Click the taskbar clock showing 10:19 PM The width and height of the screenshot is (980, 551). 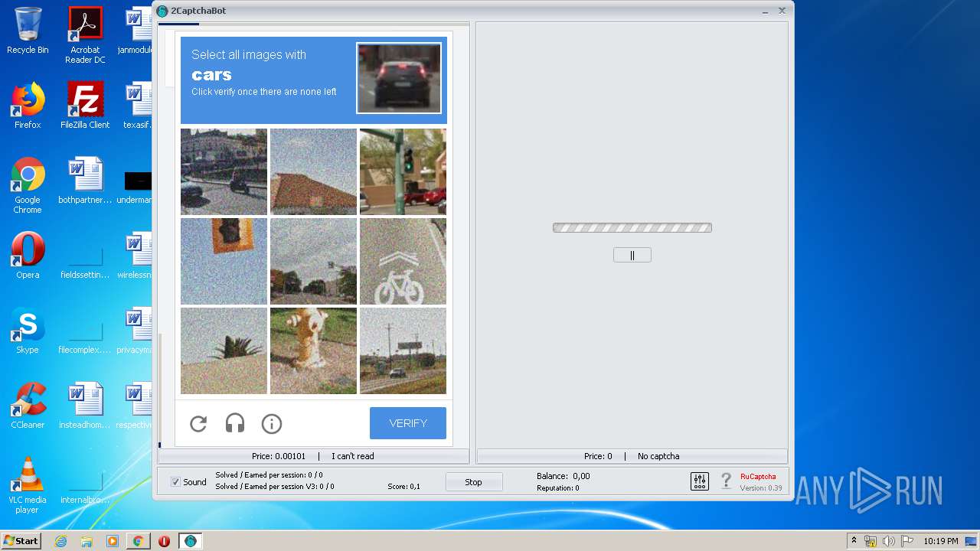(941, 541)
